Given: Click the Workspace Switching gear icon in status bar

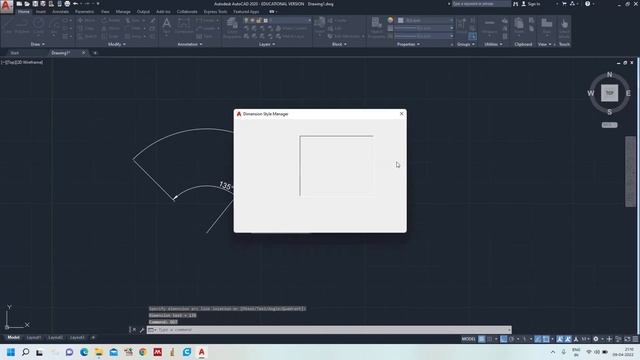Looking at the screenshot, I should click(x=596, y=339).
